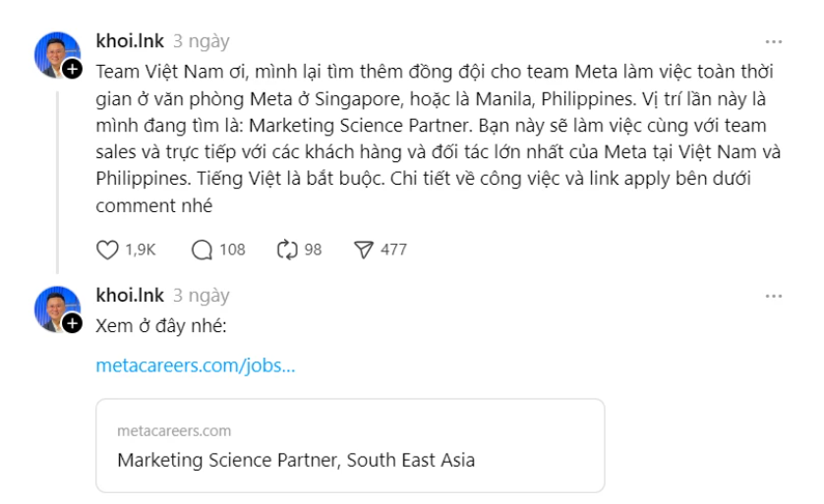Open more options for the main post
This screenshot has height=504, width=824.
point(774,42)
